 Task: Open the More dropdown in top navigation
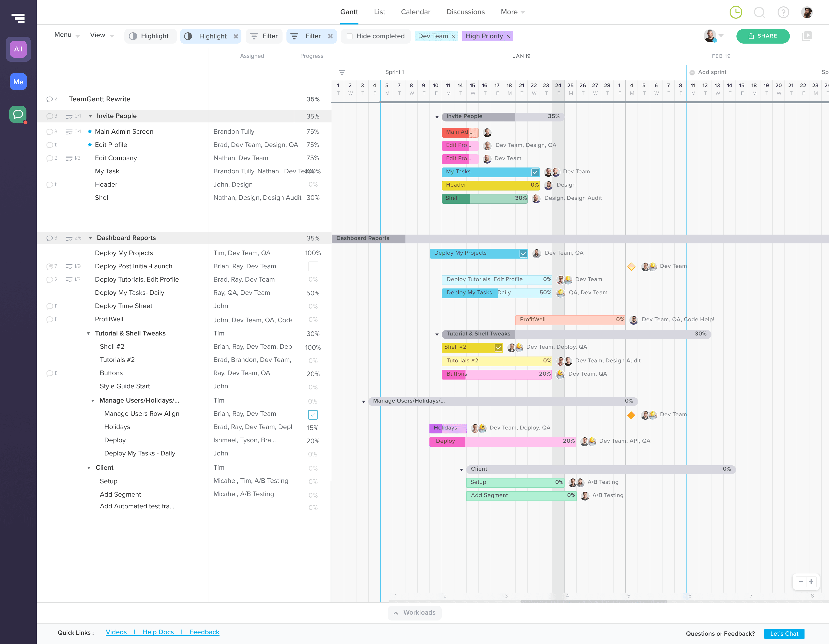512,12
